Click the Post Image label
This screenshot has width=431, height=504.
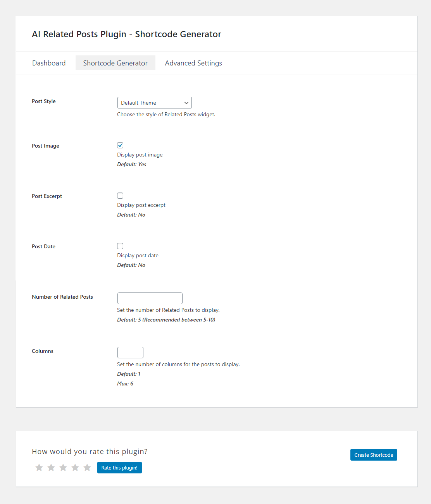45,146
